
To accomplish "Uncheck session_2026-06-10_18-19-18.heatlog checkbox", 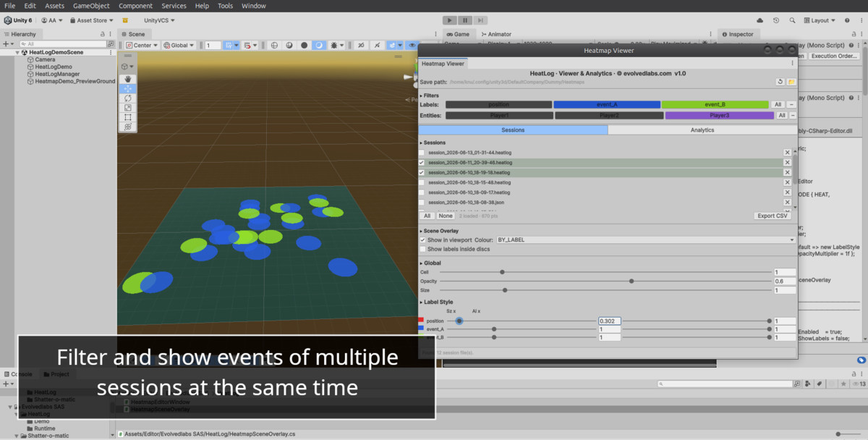I will tap(422, 172).
